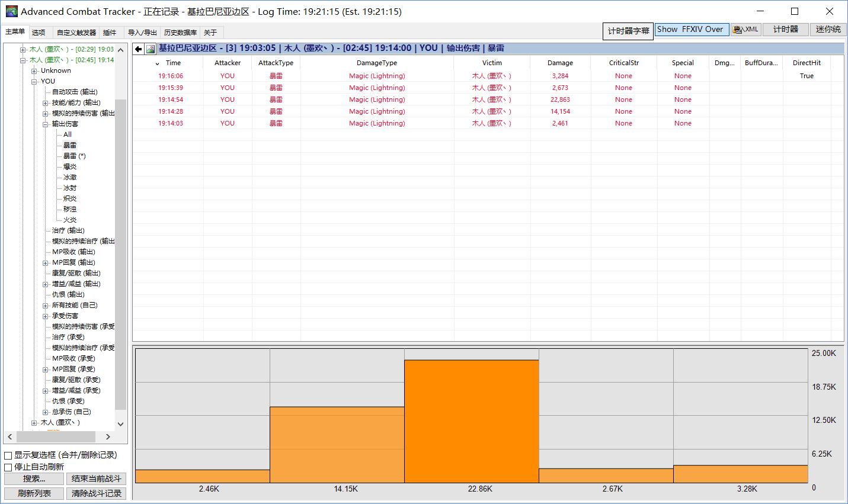
Task: Click the tree panel scroll-down arrow
Action: pos(121,424)
